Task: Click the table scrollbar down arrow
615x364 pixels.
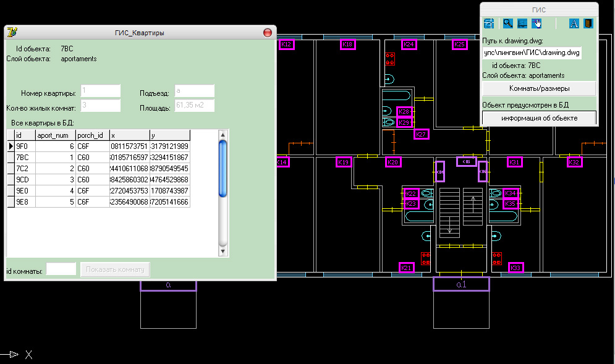Action: point(223,252)
